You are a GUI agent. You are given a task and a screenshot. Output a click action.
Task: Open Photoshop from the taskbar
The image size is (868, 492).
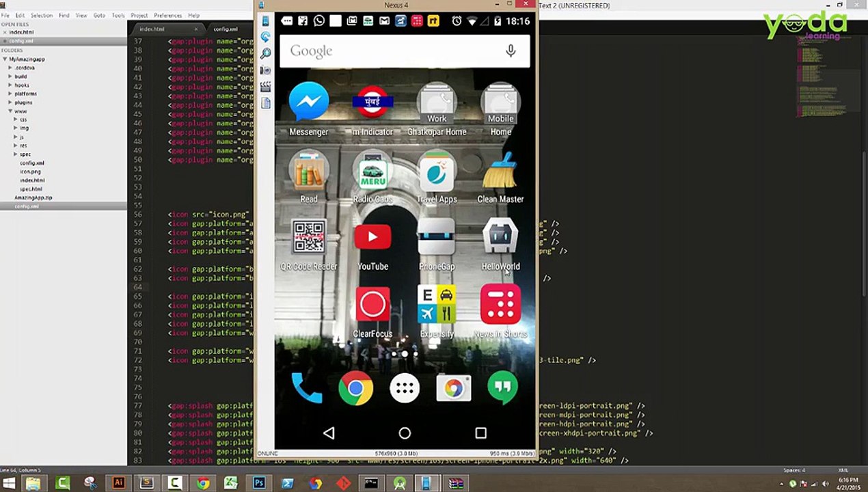pyautogui.click(x=259, y=484)
